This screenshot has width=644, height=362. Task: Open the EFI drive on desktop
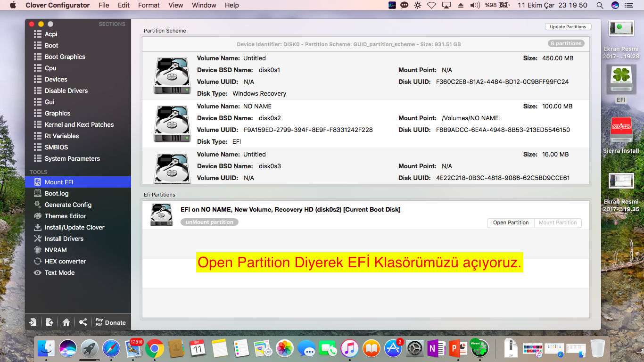(x=620, y=79)
